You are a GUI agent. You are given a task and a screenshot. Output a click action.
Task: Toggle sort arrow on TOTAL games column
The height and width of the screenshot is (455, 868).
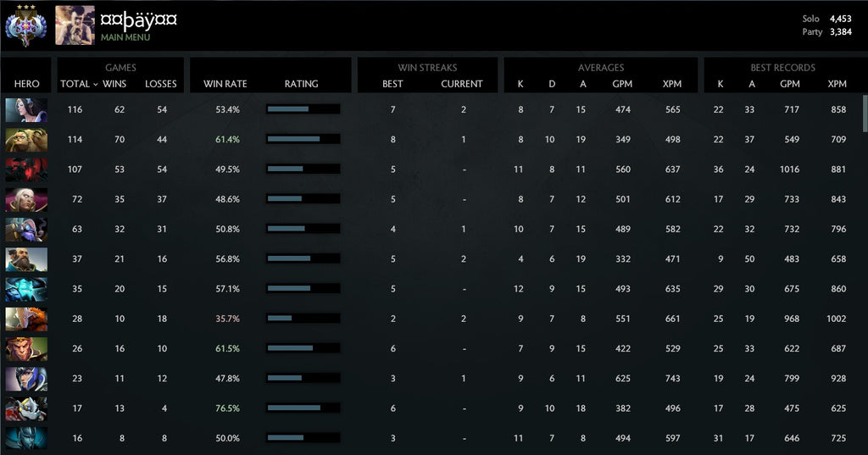(95, 85)
